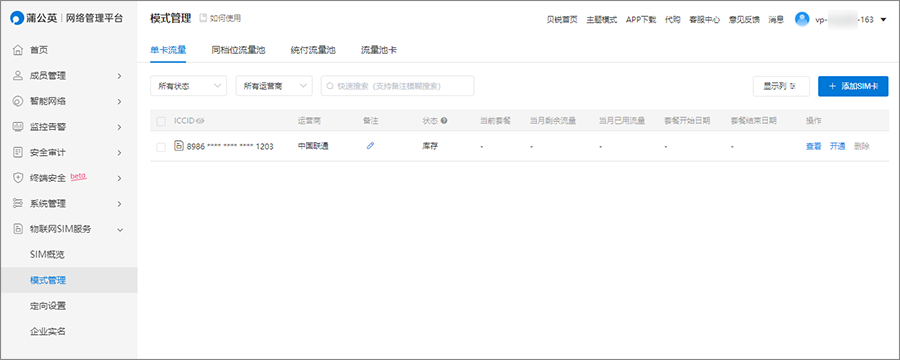The image size is (900, 360).
Task: Click 主题模式 in top bar
Action: [602, 20]
